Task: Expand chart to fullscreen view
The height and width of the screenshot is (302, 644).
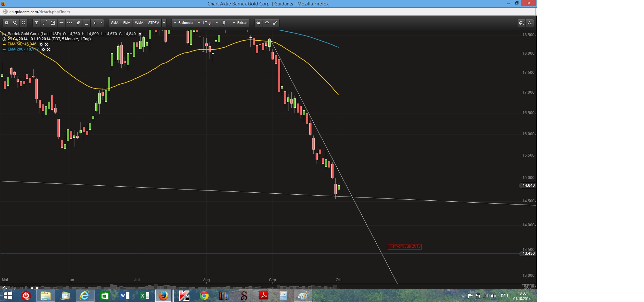Action: coord(275,23)
